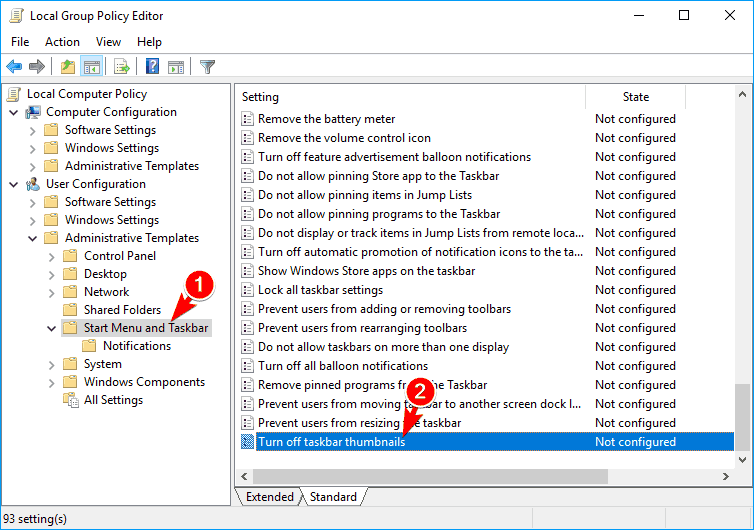Collapse the Computer Configuration tree node
The width and height of the screenshot is (754, 530).
14,112
